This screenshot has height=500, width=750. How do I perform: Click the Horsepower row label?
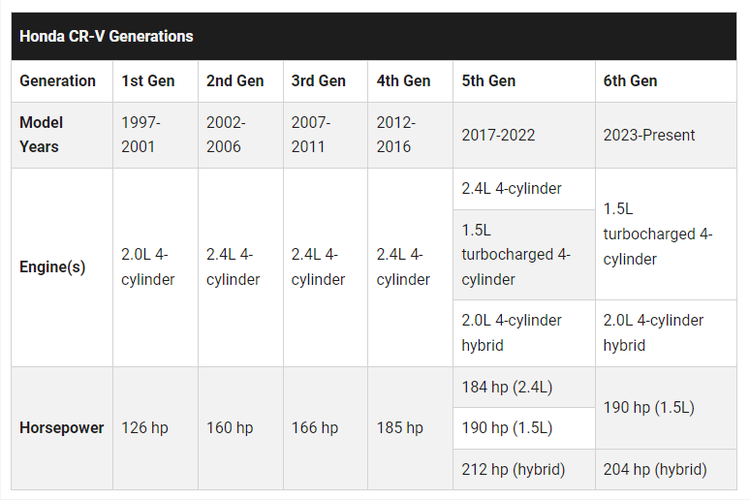62,428
